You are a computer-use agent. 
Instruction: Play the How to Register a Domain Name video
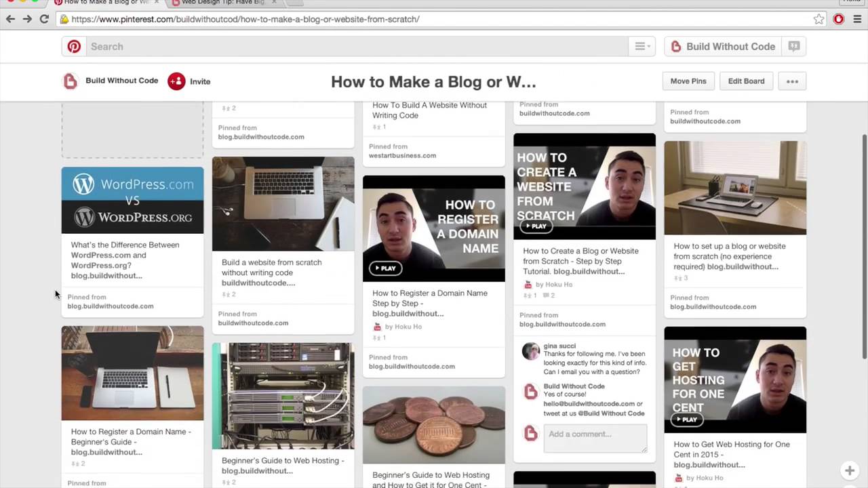pyautogui.click(x=387, y=268)
